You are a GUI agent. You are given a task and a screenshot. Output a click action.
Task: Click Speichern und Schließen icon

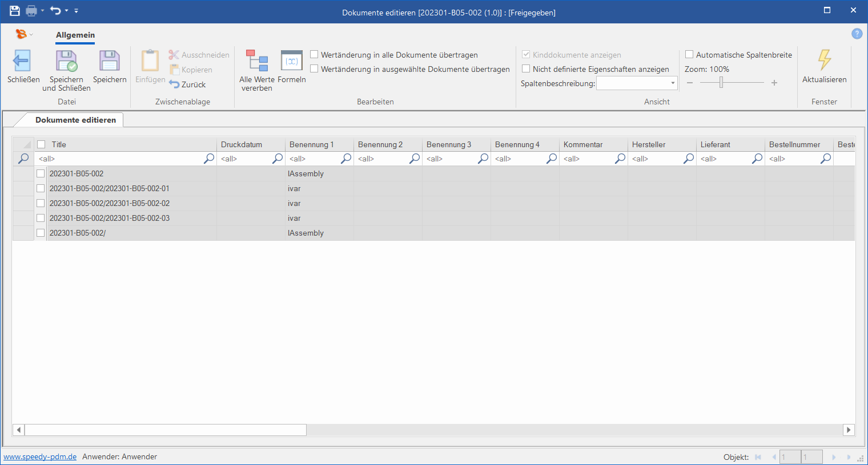pyautogui.click(x=66, y=61)
